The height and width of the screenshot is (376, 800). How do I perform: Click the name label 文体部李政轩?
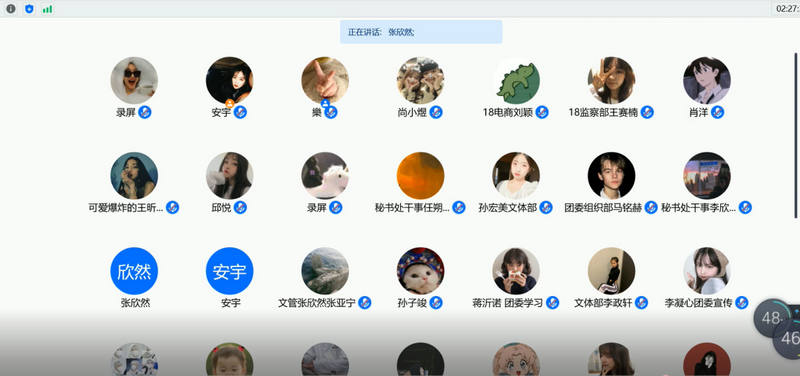click(603, 303)
